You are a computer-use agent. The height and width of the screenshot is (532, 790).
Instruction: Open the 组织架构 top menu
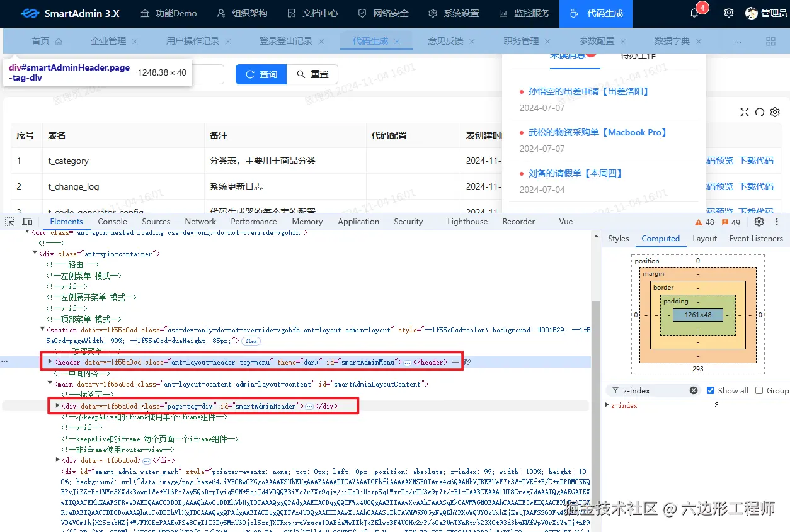coord(241,13)
